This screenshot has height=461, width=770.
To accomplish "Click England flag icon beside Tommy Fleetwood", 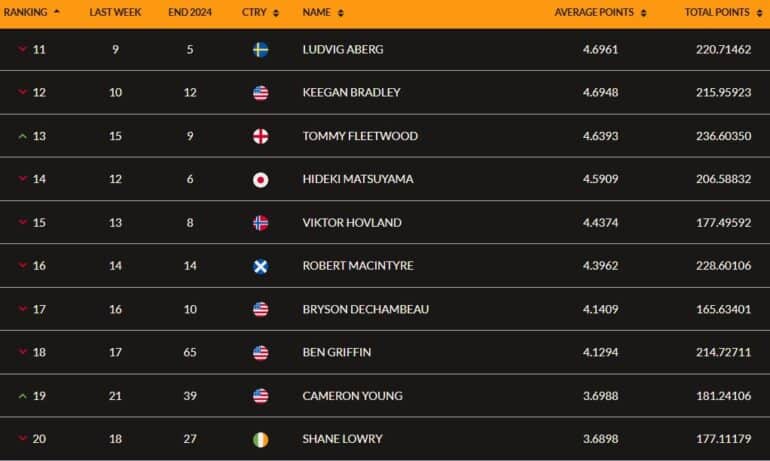I will 260,136.
